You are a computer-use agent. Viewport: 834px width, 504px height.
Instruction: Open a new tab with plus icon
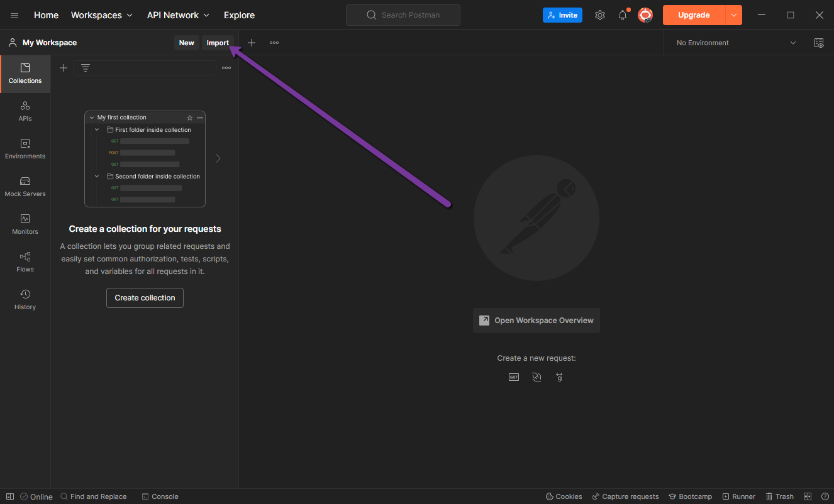pyautogui.click(x=252, y=43)
